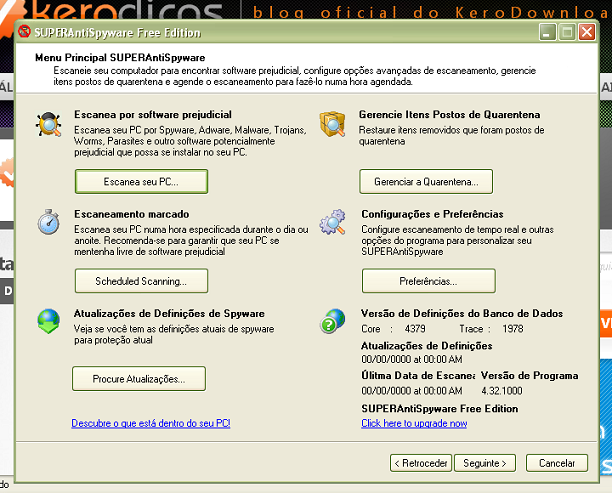The width and height of the screenshot is (612, 493).
Task: Click the Versão de Programa label
Action: coord(529,376)
